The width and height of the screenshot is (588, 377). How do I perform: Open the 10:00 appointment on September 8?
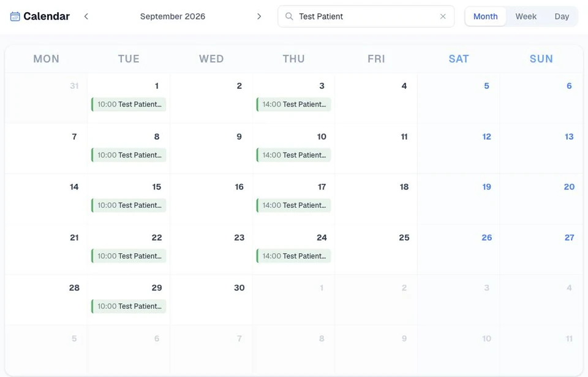129,155
